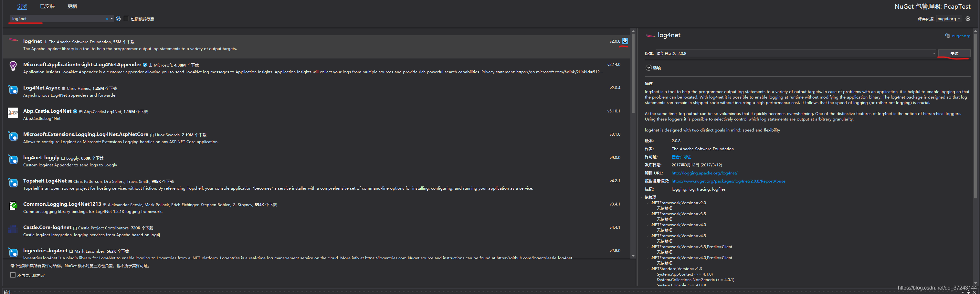Click version v9.0.0 of log4net-loggly
The image size is (980, 294).
615,157
